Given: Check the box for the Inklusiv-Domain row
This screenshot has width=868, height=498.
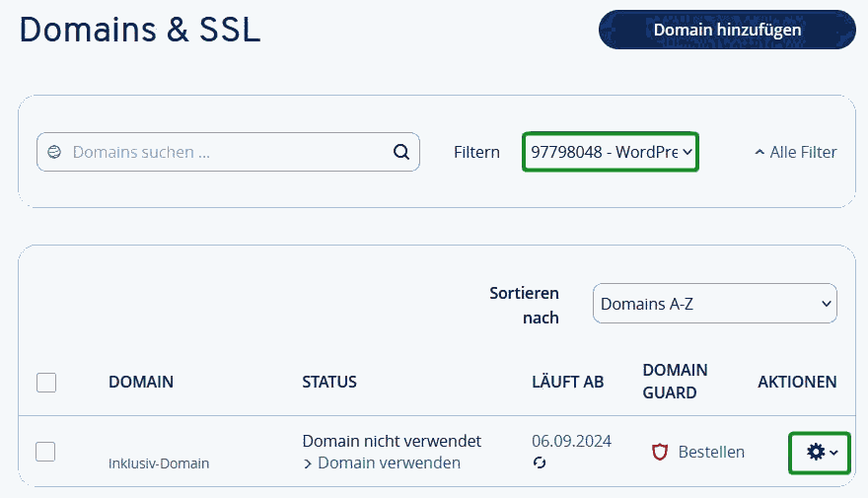Looking at the screenshot, I should coord(46,452).
